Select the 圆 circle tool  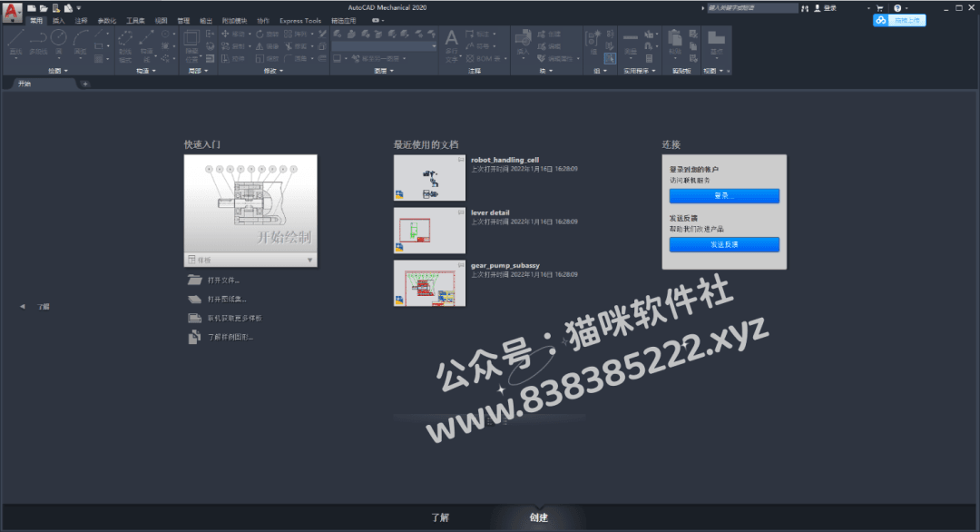59,43
